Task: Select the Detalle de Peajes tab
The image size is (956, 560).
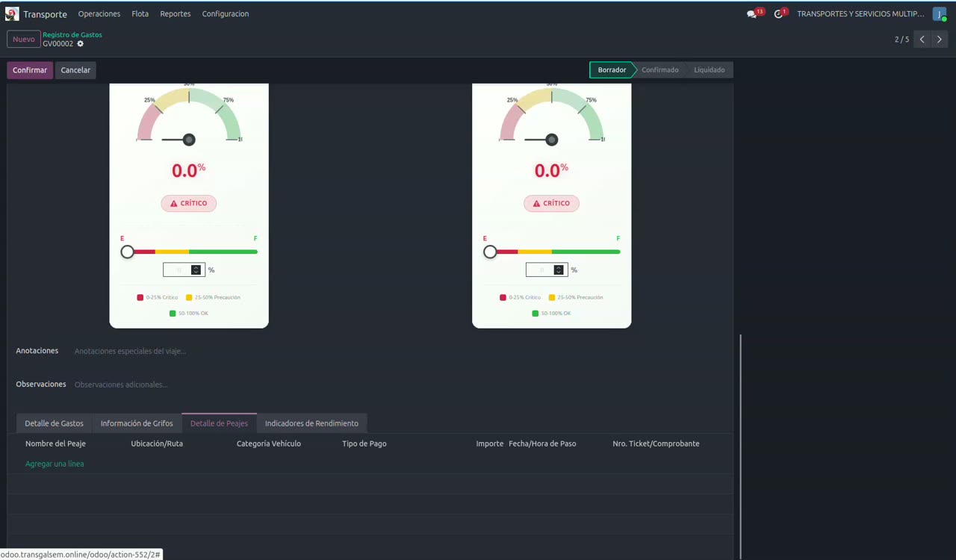Action: click(219, 423)
